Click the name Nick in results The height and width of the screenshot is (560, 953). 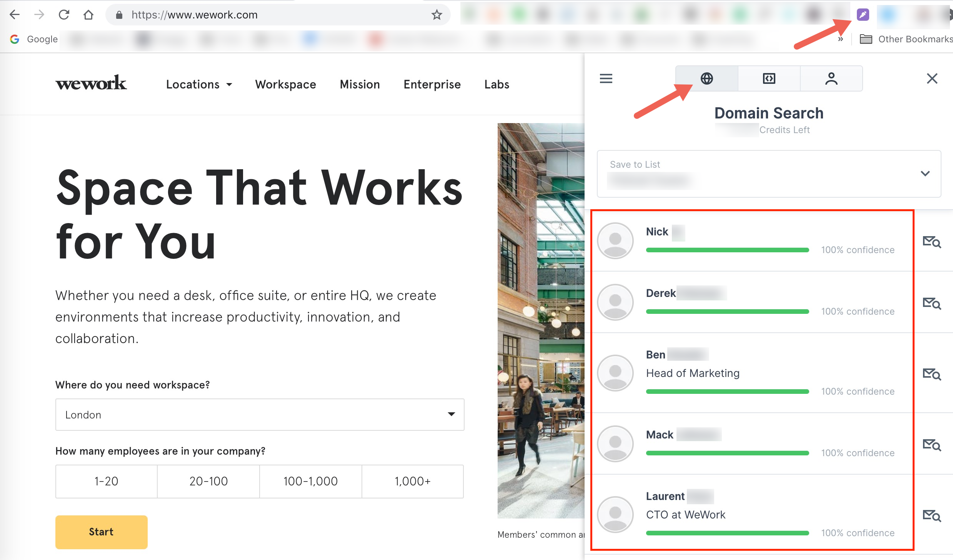[657, 232]
